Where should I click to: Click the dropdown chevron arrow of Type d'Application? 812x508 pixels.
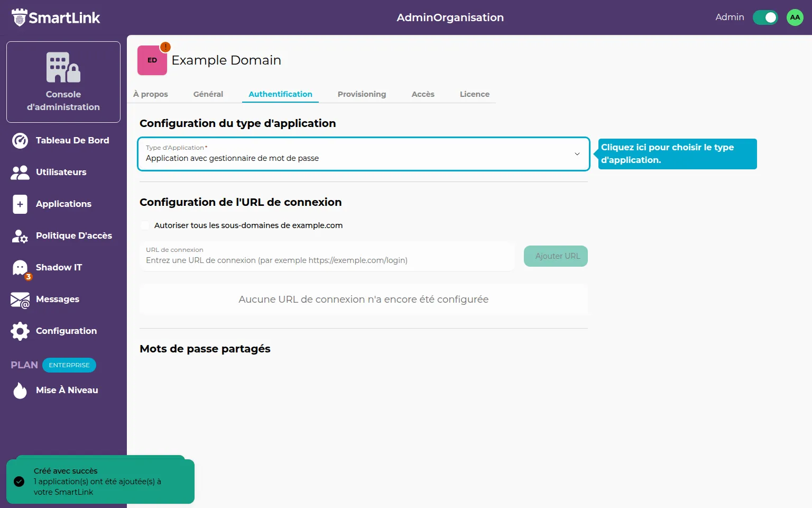click(x=577, y=154)
